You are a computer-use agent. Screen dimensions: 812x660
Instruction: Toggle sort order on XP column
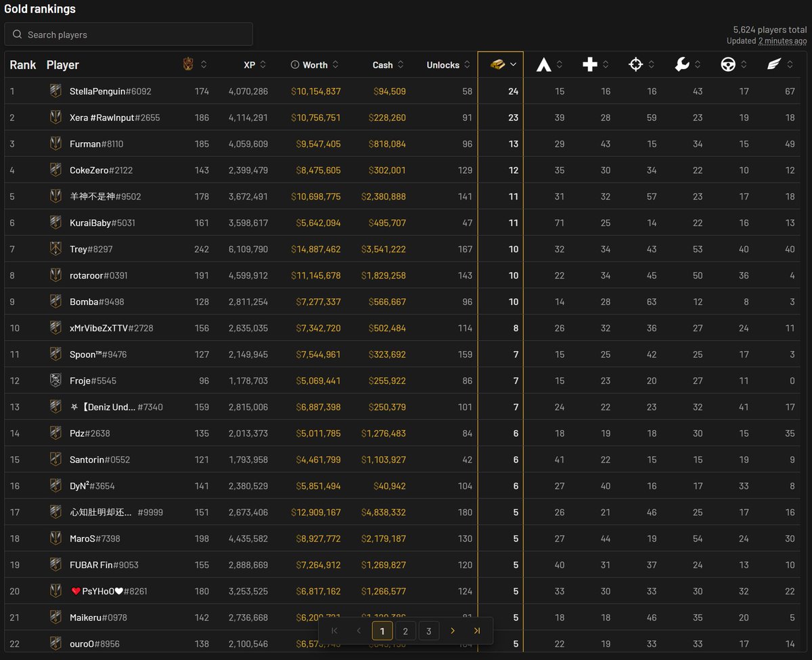[x=263, y=65]
